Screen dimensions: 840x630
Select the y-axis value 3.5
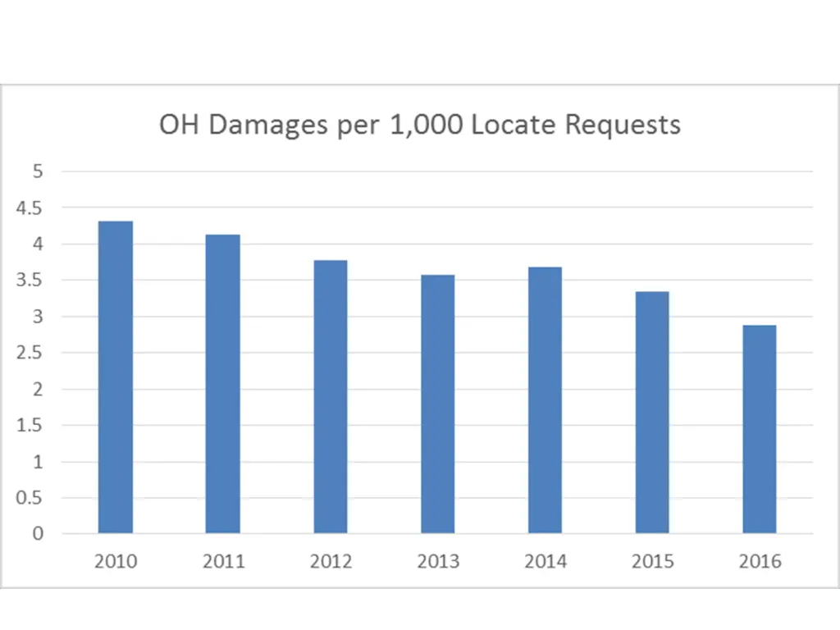[30, 281]
